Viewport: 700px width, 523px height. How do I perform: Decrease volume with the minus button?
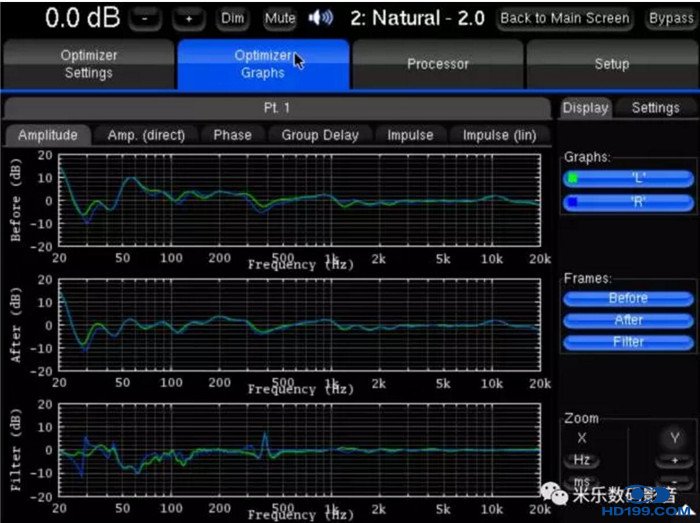tap(145, 18)
